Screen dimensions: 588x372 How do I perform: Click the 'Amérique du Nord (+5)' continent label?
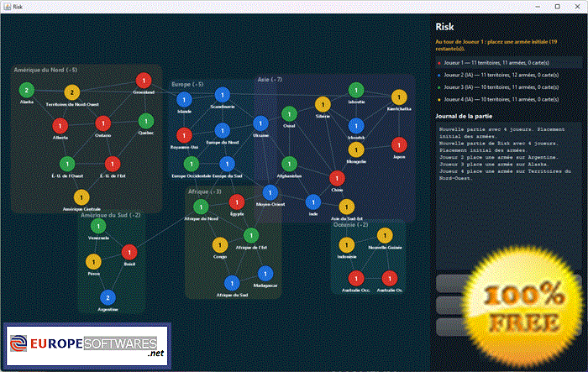point(45,70)
